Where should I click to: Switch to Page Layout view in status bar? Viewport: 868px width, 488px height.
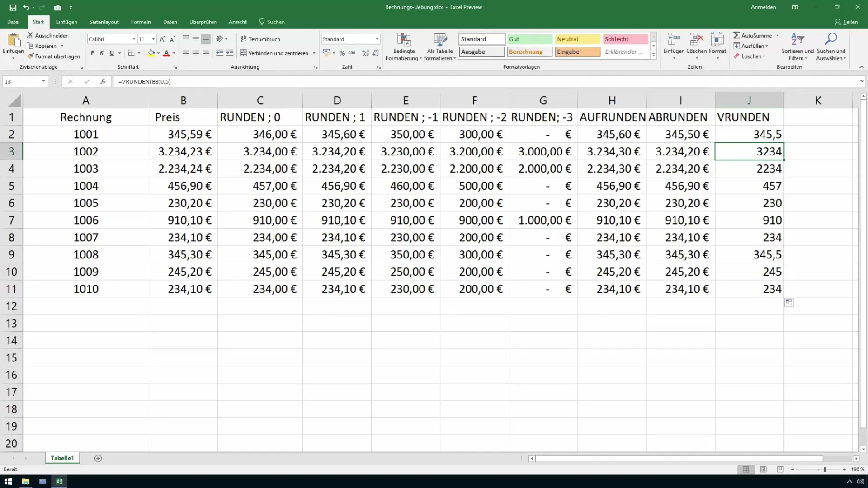coord(763,469)
